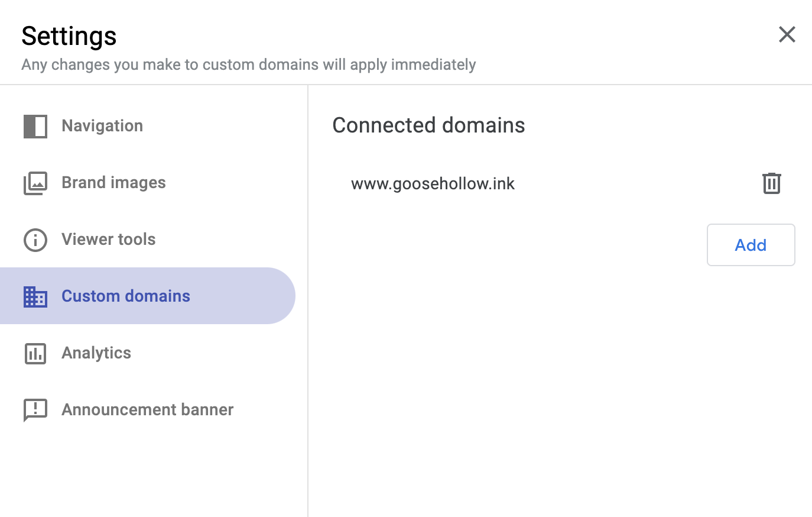Close the Settings dialog
Viewport: 812px width, 517px height.
tap(787, 34)
